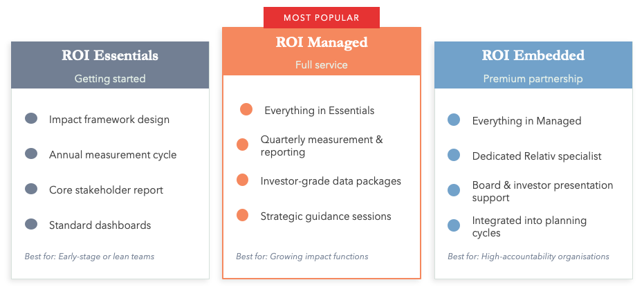Select the ROI Managed plan header

point(321,43)
